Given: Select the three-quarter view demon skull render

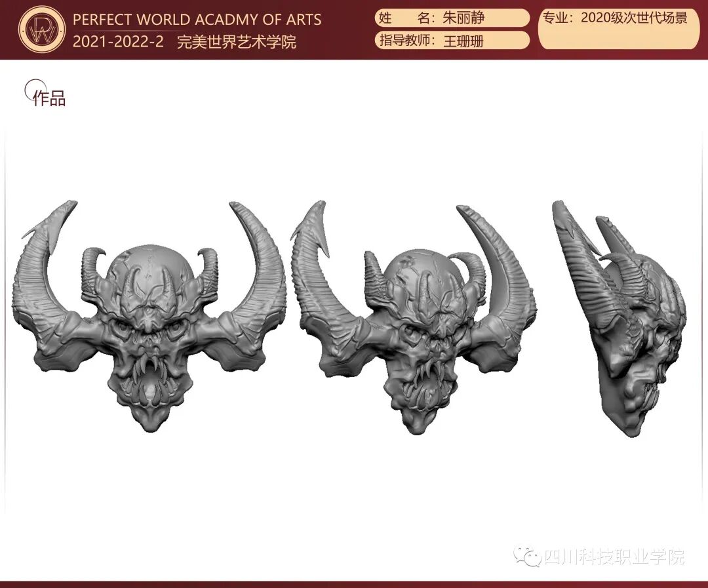Looking at the screenshot, I should 414,319.
